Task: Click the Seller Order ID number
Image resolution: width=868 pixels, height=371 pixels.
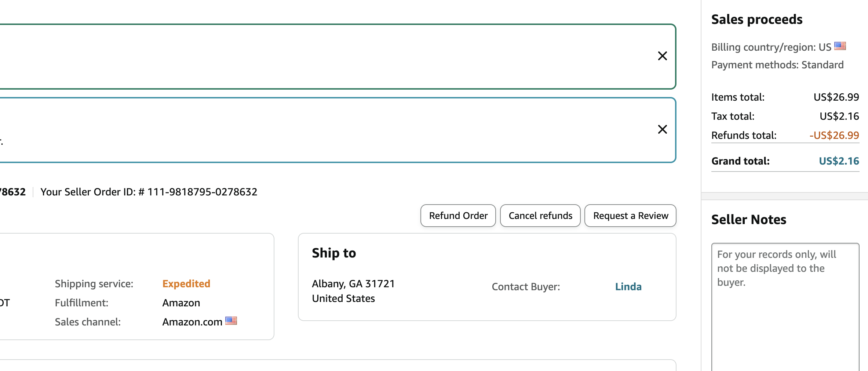Action: click(202, 192)
